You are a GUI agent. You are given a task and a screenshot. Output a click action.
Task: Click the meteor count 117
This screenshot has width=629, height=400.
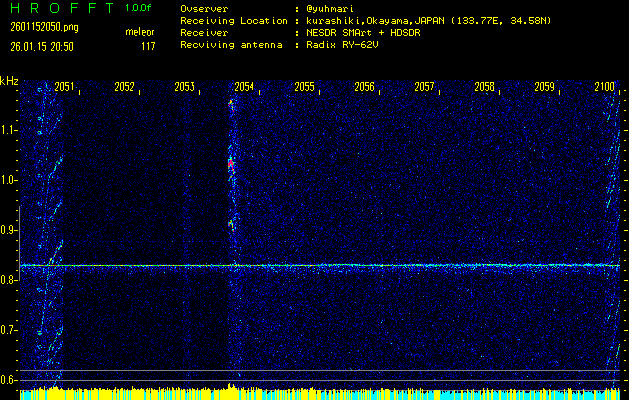[148, 47]
